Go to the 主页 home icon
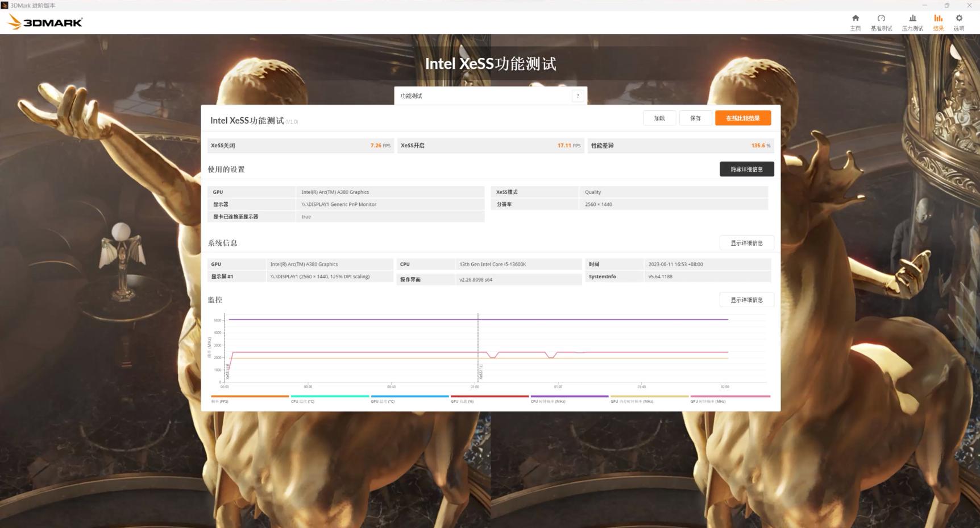980x528 pixels. (x=855, y=22)
